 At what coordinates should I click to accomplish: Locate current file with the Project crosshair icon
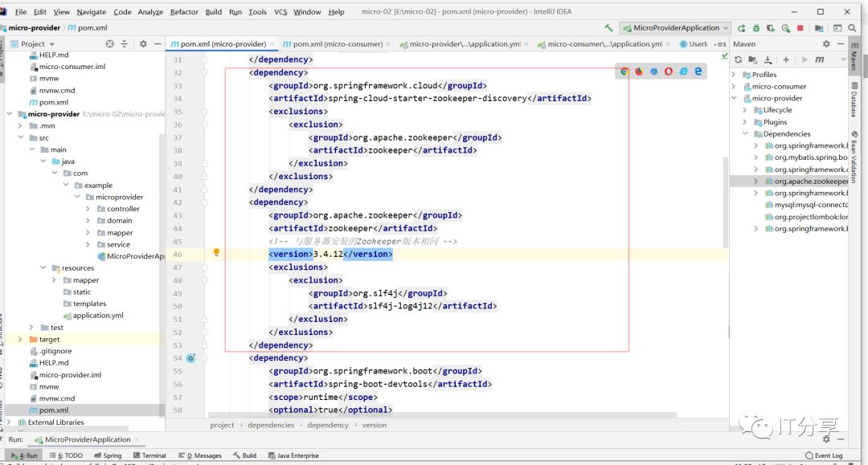(109, 43)
